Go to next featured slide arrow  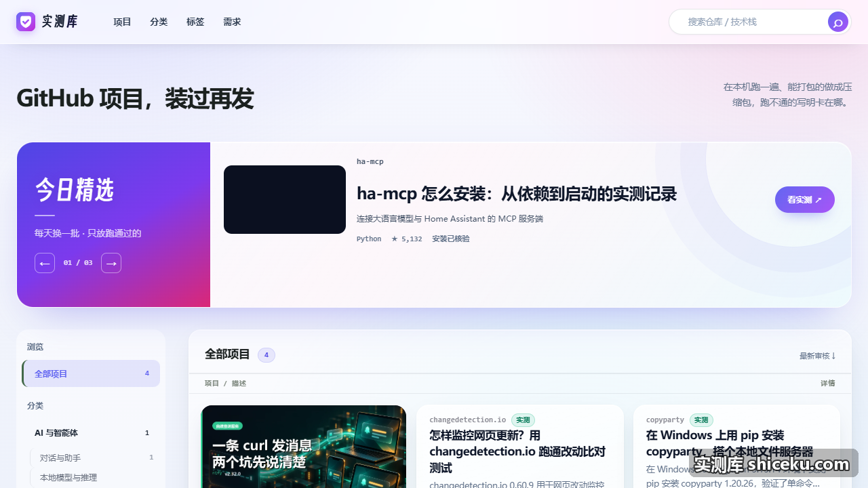click(111, 263)
